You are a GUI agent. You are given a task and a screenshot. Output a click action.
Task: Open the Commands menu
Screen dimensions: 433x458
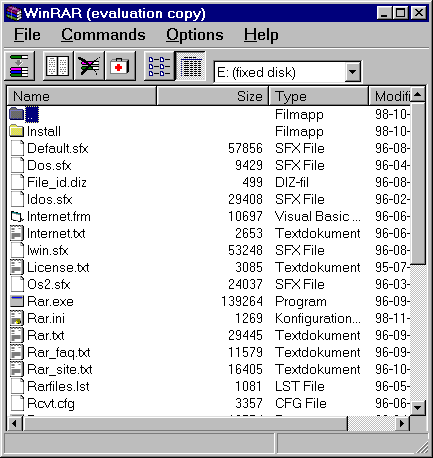point(103,35)
